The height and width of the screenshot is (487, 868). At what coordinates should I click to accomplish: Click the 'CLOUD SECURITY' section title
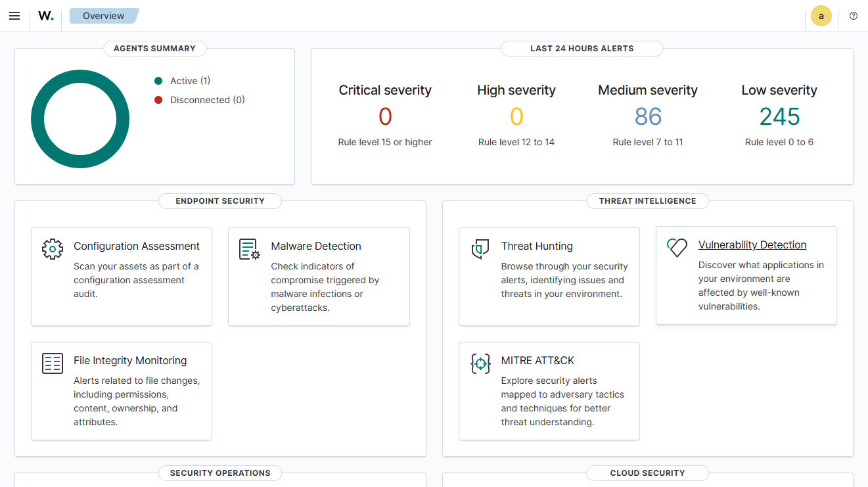[648, 473]
